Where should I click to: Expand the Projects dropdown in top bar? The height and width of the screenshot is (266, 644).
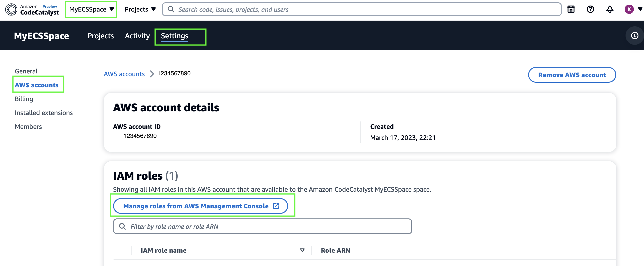pyautogui.click(x=140, y=9)
